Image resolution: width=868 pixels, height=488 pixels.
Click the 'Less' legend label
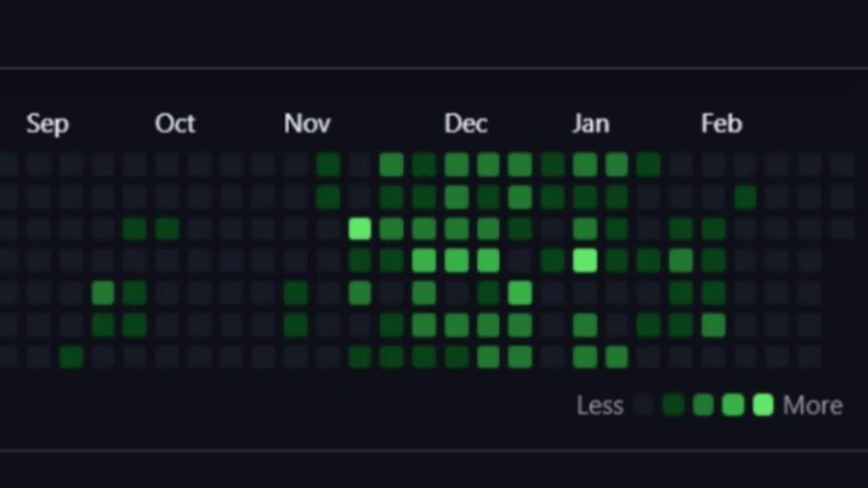(599, 405)
